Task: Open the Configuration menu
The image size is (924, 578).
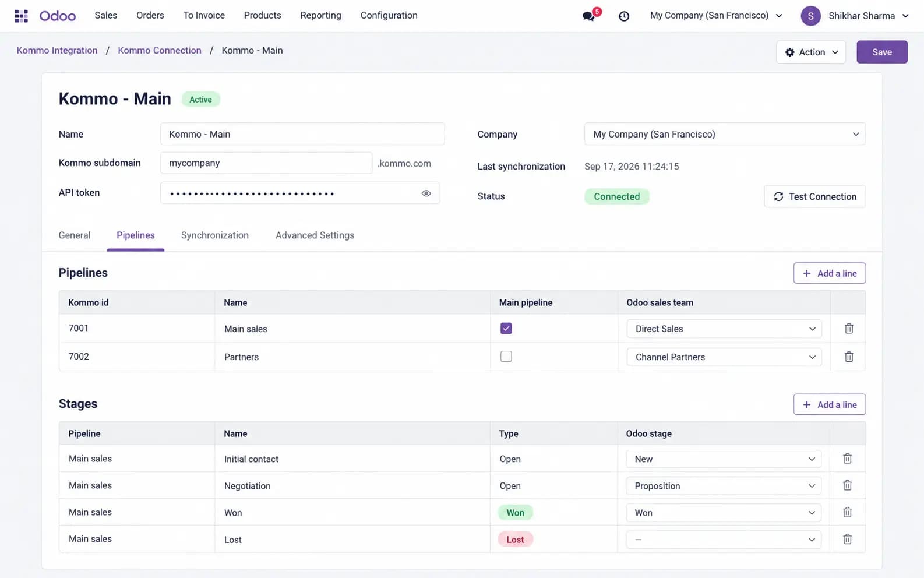Action: coord(389,16)
